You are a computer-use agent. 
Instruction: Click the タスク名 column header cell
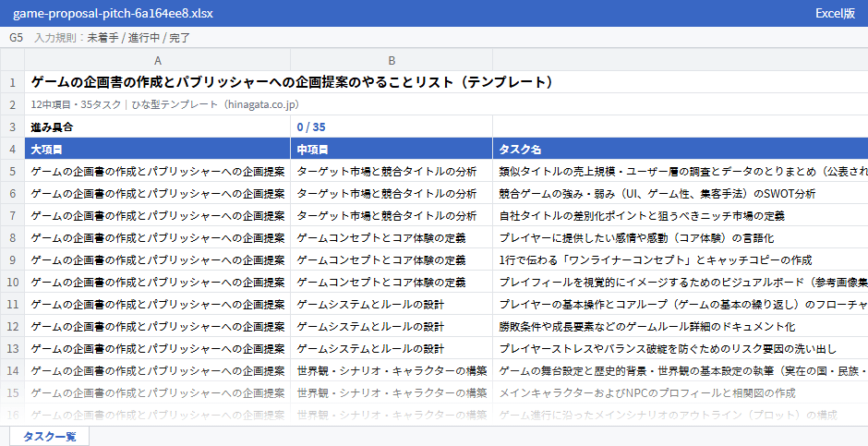click(681, 149)
